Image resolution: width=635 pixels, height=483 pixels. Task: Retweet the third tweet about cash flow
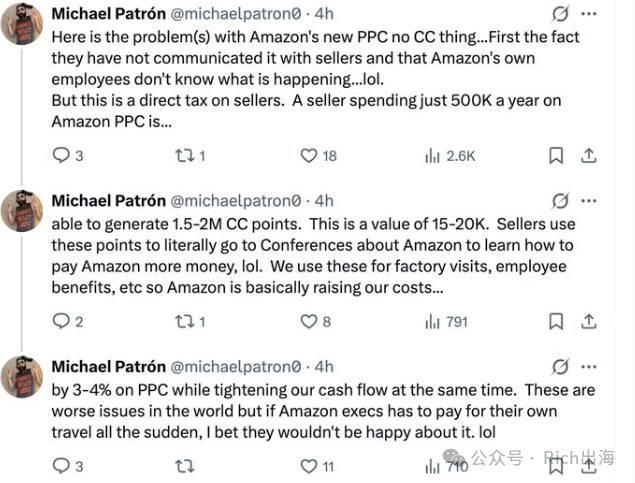pos(184,466)
